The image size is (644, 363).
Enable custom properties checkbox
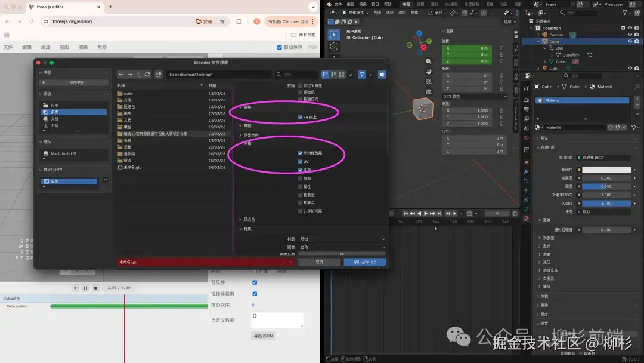coord(300,85)
